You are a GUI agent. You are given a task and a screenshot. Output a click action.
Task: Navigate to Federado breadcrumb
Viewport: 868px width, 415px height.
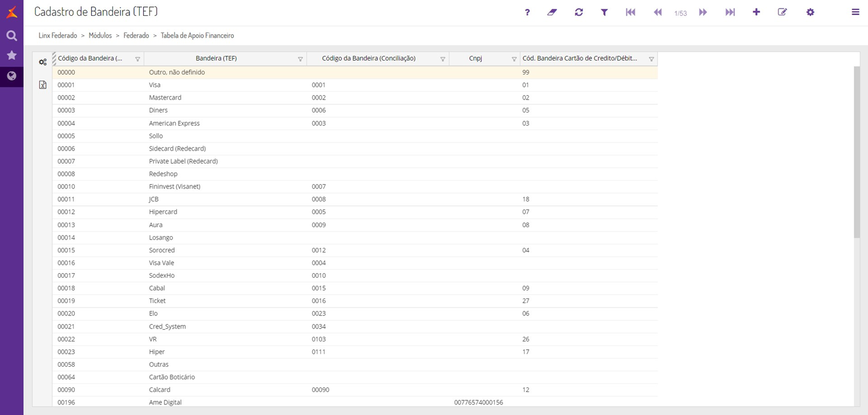136,35
